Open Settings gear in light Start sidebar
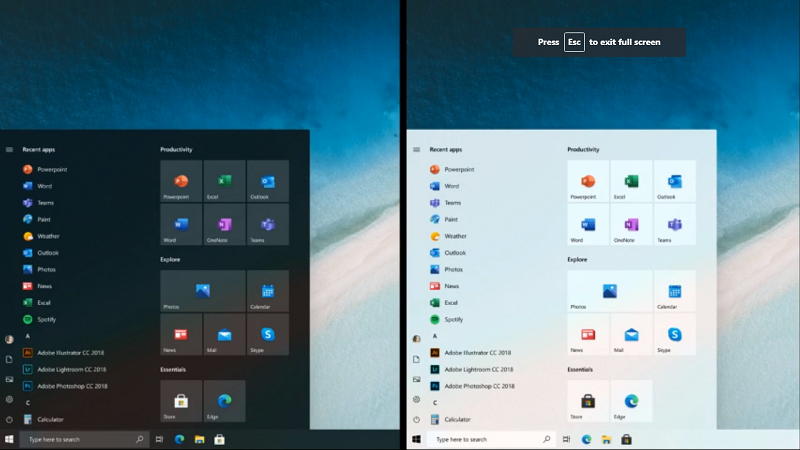 coord(416,399)
